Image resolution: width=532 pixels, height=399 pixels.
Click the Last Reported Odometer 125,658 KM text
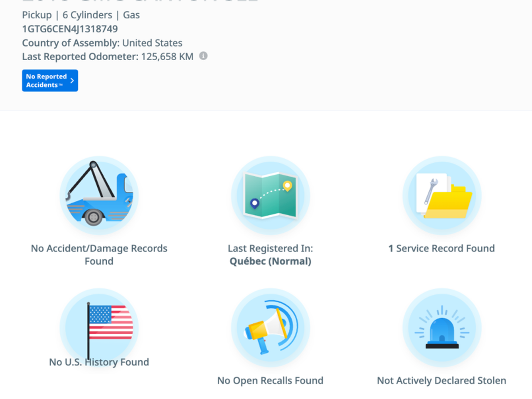click(x=108, y=57)
